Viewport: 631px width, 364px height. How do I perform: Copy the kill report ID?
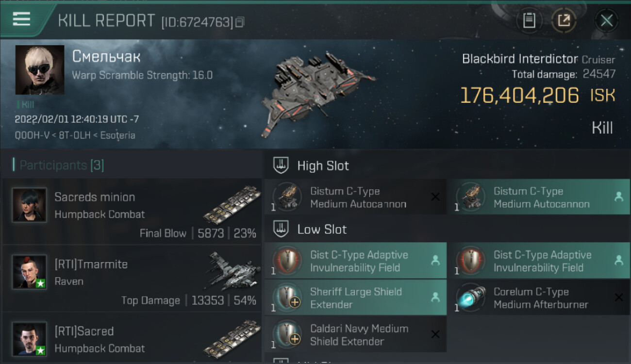pos(240,22)
